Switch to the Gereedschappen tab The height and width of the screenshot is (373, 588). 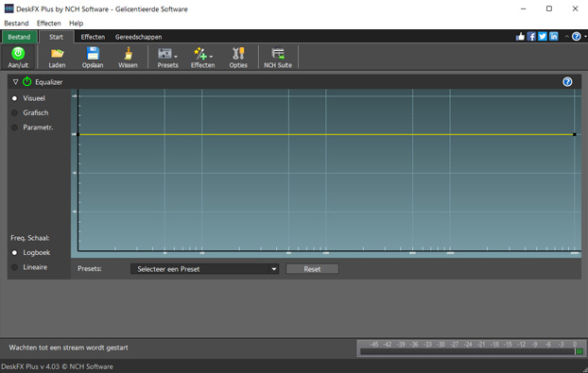click(138, 37)
